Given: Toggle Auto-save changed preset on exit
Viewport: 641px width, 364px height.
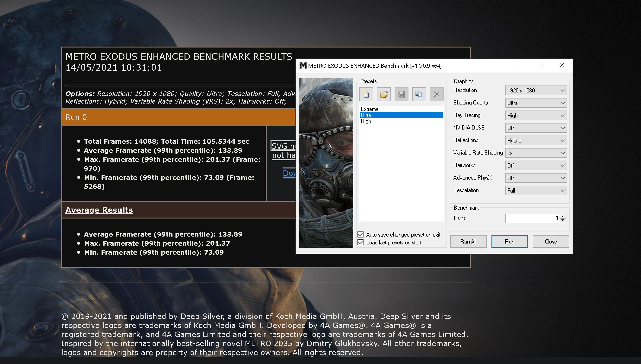Looking at the screenshot, I should [360, 234].
